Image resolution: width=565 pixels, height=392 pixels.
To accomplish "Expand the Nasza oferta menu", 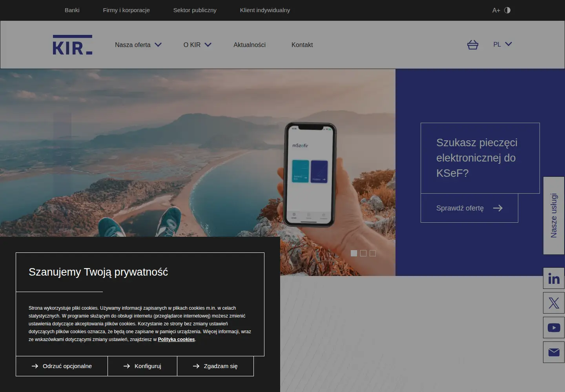I will point(138,45).
